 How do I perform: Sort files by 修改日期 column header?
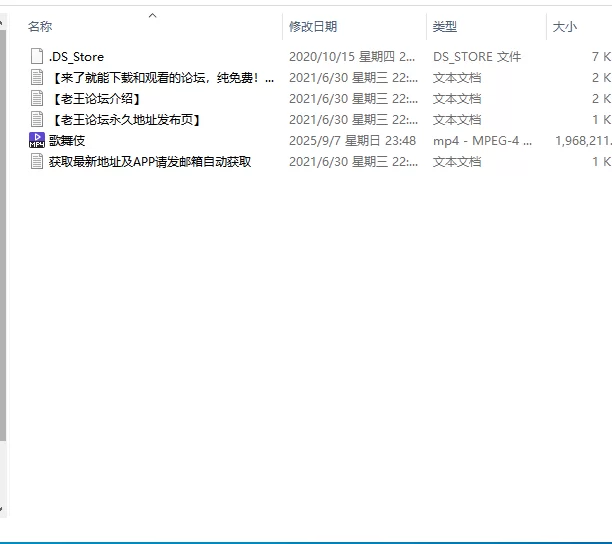pyautogui.click(x=313, y=27)
